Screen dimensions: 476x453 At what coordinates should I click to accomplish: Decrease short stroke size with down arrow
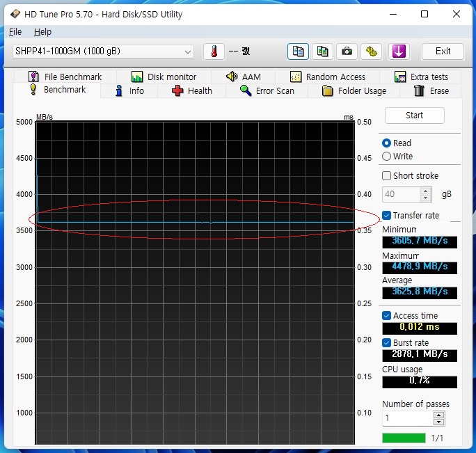click(425, 198)
